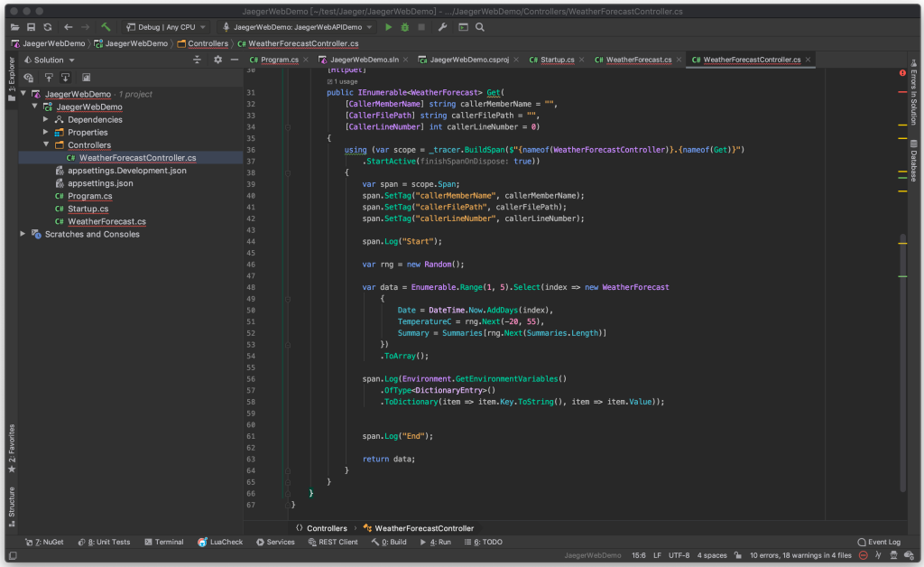
Task: Collapse JaegerWebDemo solution root node
Action: click(x=23, y=94)
